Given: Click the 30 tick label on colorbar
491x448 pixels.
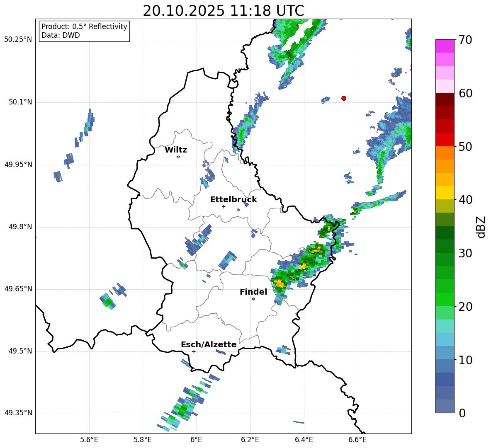Looking at the screenshot, I should point(465,253).
